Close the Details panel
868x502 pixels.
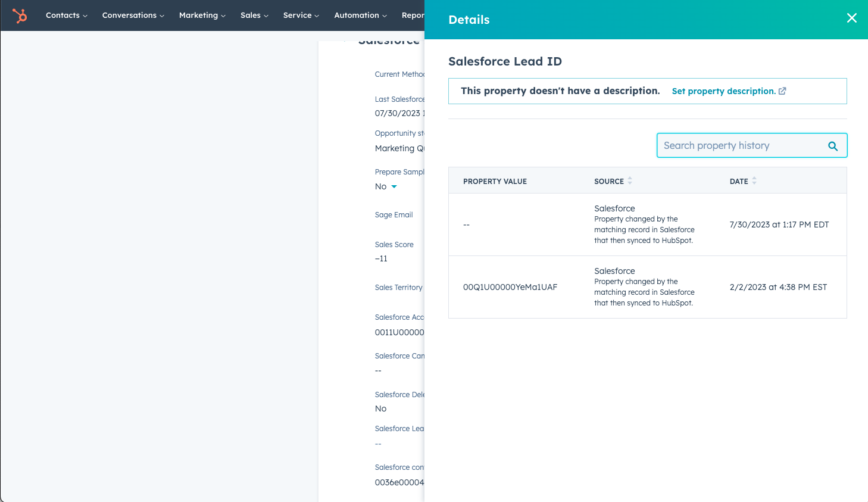pyautogui.click(x=851, y=18)
